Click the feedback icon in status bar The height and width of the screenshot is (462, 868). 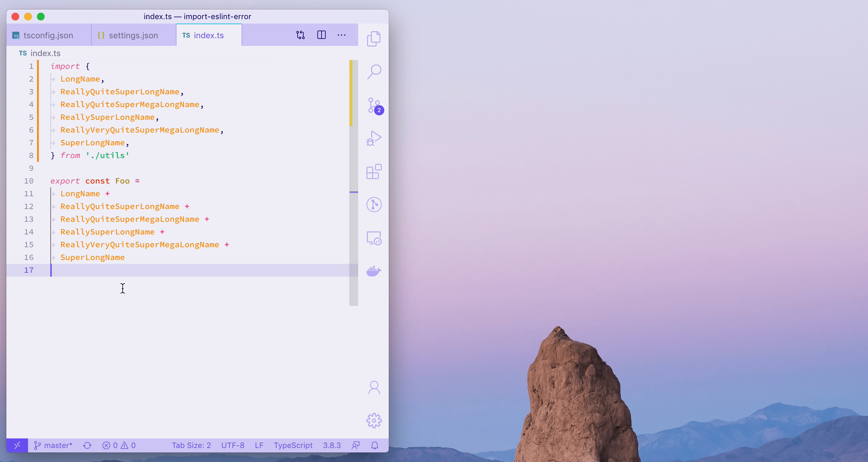tap(356, 445)
